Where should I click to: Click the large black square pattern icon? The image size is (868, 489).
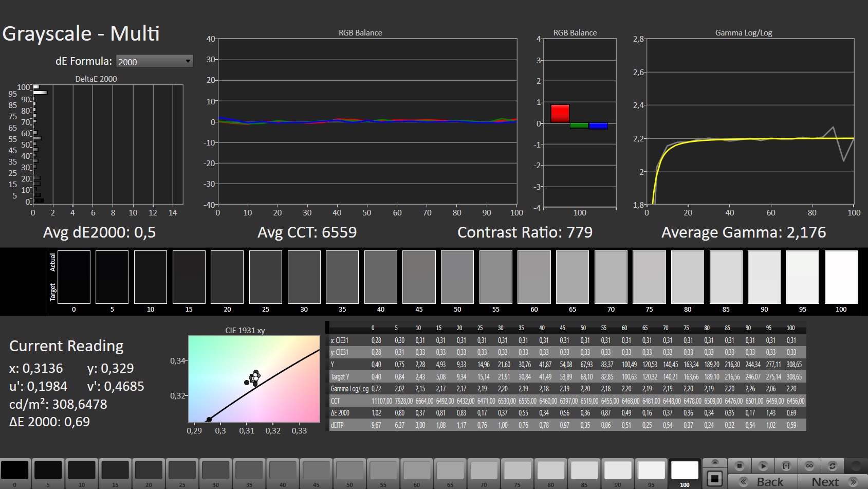pyautogui.click(x=714, y=479)
